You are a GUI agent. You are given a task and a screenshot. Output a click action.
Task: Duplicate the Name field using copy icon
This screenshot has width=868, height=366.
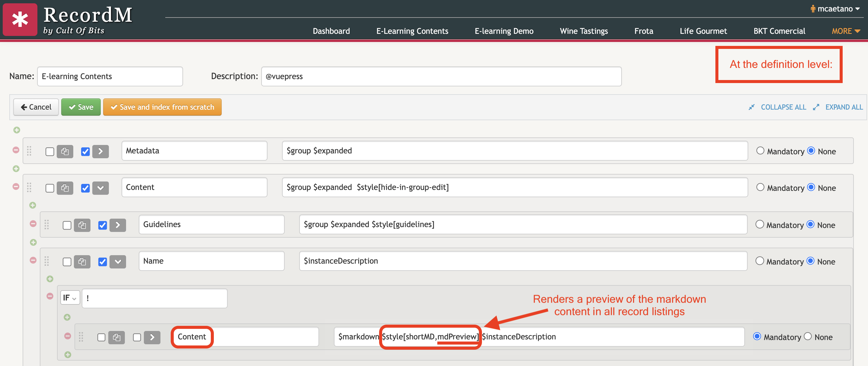coord(82,262)
